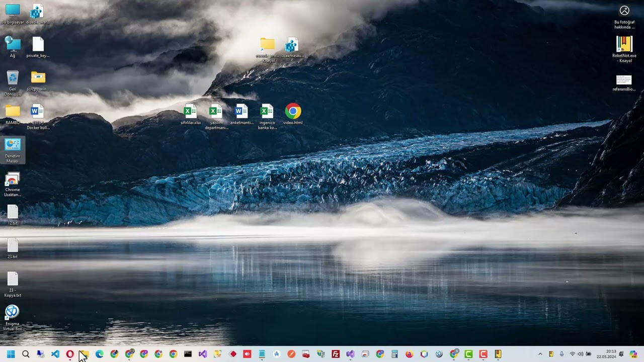Open the notifications bell icon
644x362 pixels.
tap(621, 354)
